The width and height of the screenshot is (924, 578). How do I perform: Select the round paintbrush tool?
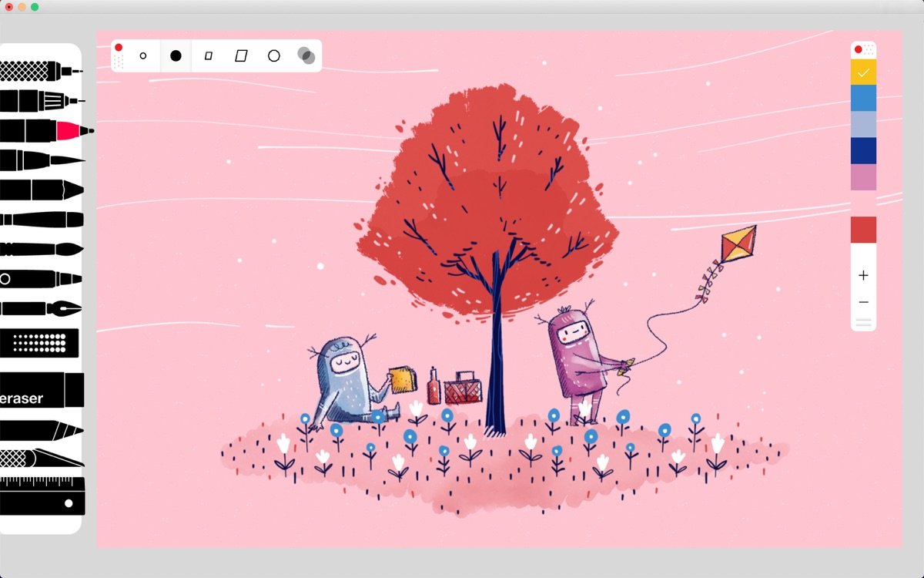tap(42, 249)
